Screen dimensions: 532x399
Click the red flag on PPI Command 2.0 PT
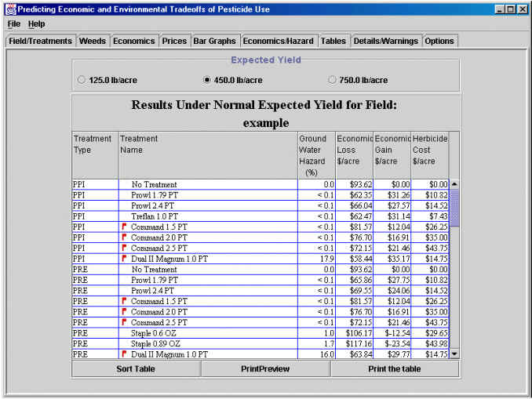coord(124,237)
